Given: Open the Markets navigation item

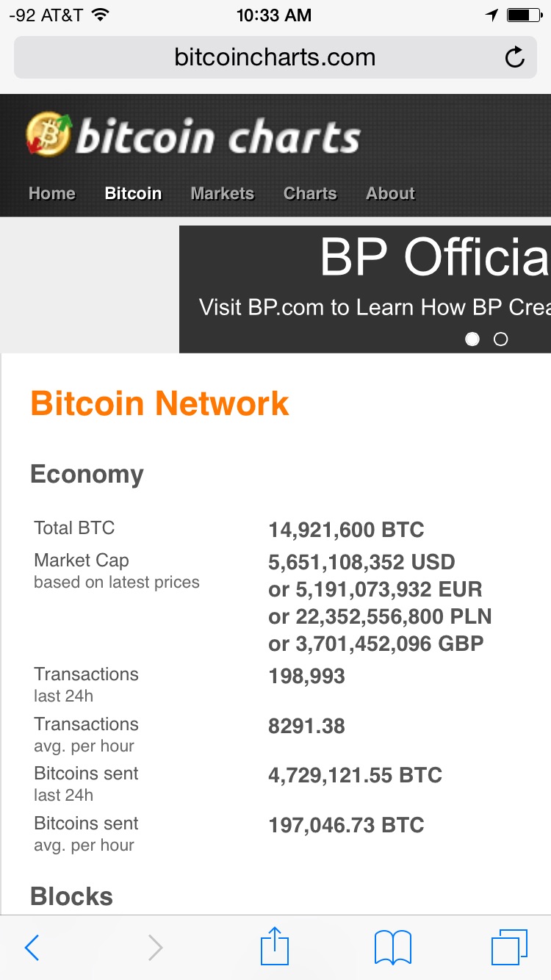Looking at the screenshot, I should tap(223, 193).
